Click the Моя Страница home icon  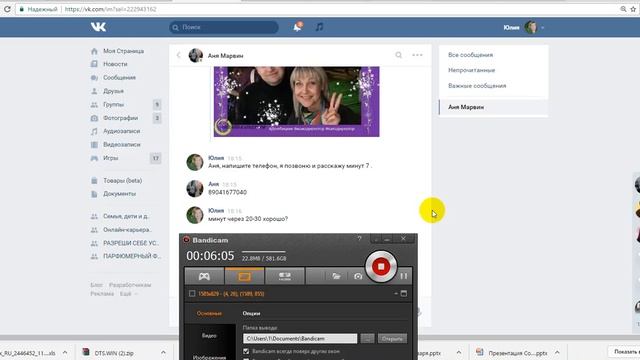tap(94, 51)
